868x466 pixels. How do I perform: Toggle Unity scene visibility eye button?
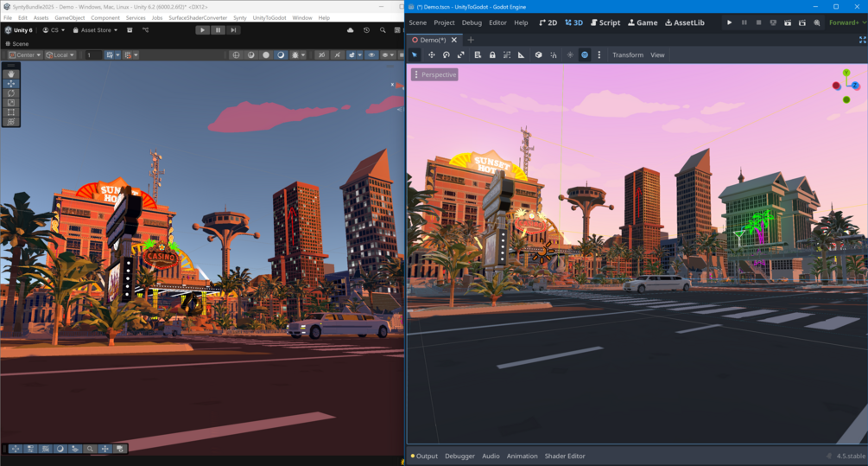(x=371, y=54)
